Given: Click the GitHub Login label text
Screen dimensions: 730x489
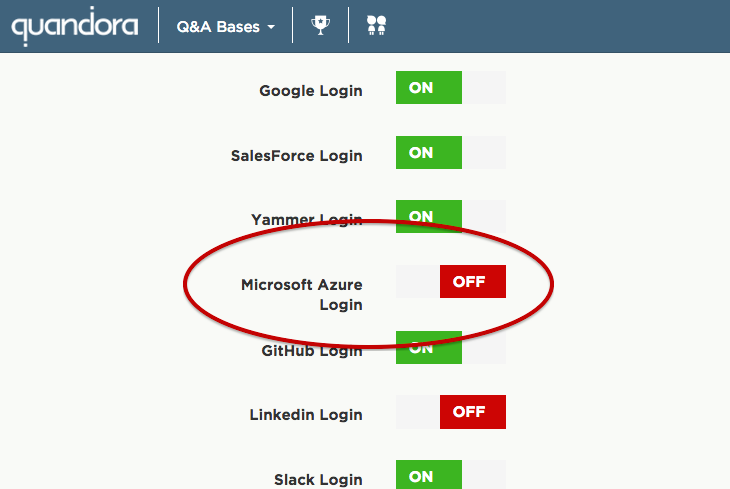Looking at the screenshot, I should point(312,351).
